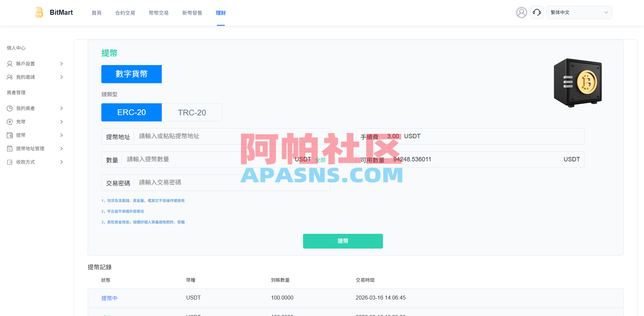Image resolution: width=644 pixels, height=316 pixels.
Task: Click the available amount 94248.536011
Action: (x=412, y=159)
